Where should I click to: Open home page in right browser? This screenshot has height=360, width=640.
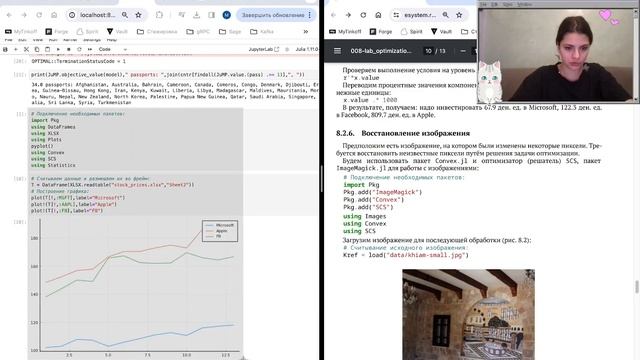(378, 15)
